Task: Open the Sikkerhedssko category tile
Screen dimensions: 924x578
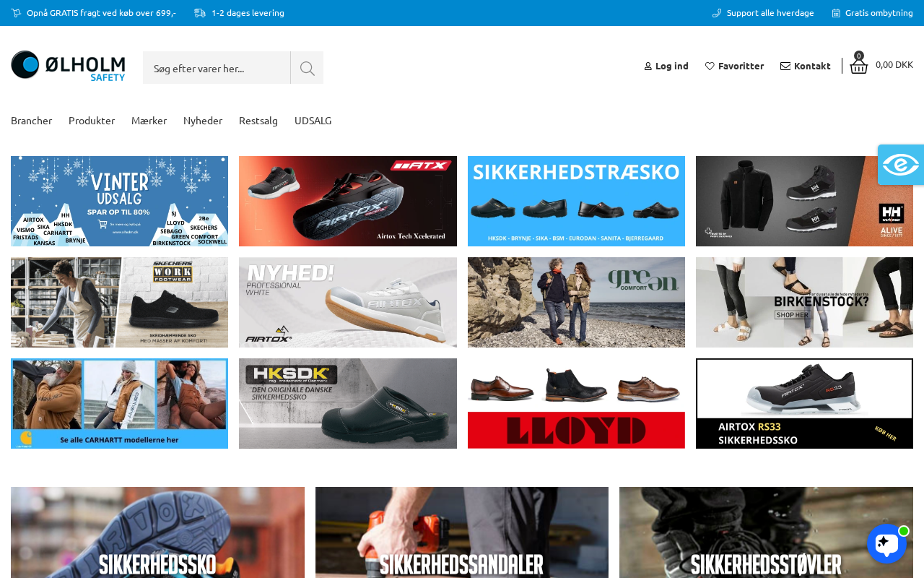Action: point(157,532)
